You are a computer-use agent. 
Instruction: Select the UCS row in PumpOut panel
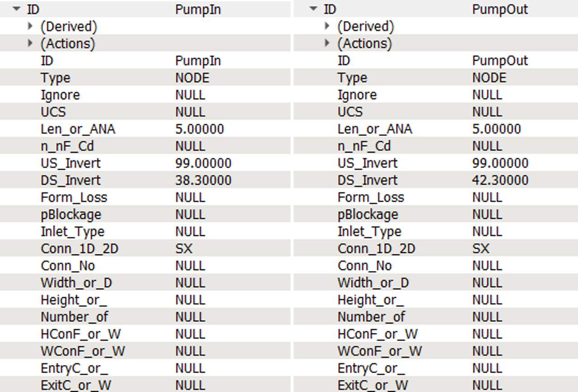350,112
